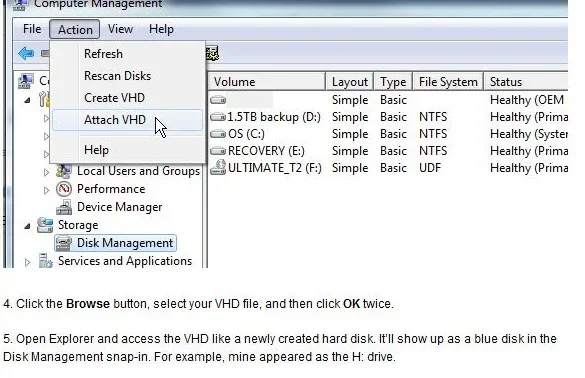Viewport: 585px width, 378px height.
Task: Sort by the Status column header
Action: pos(526,82)
